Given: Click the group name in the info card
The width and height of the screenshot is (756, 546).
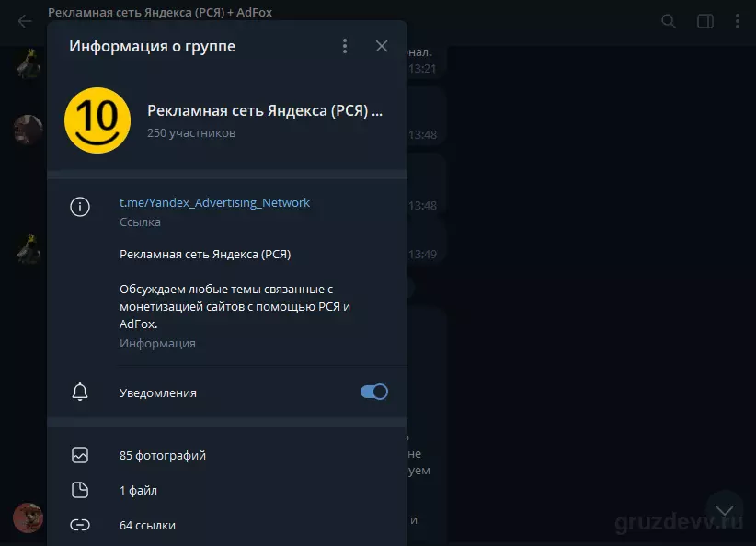Looking at the screenshot, I should tap(265, 111).
